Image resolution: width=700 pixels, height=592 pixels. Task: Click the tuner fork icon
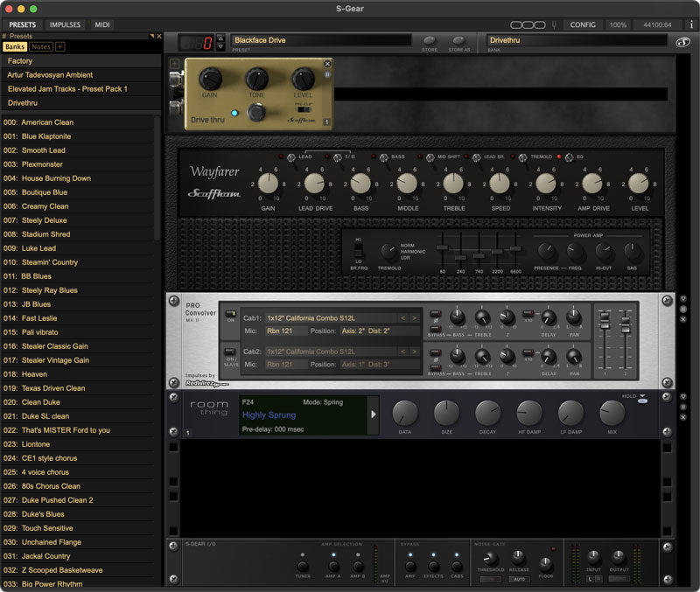554,25
